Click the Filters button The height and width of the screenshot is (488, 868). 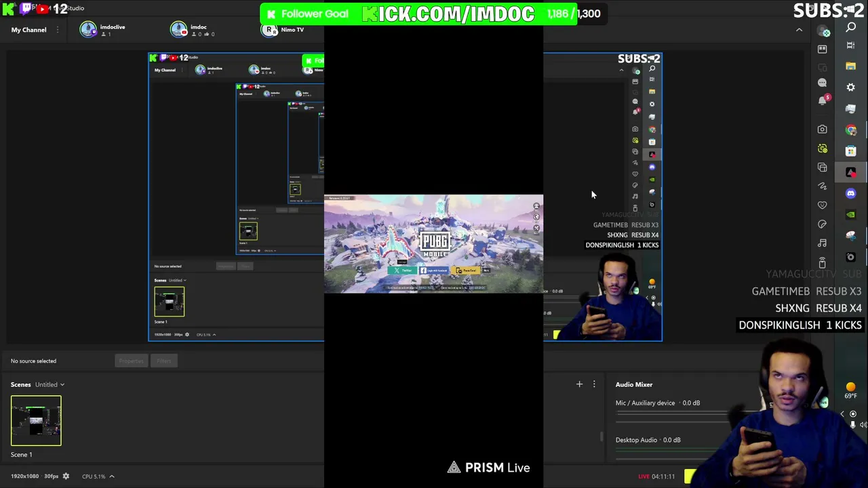[163, 361]
